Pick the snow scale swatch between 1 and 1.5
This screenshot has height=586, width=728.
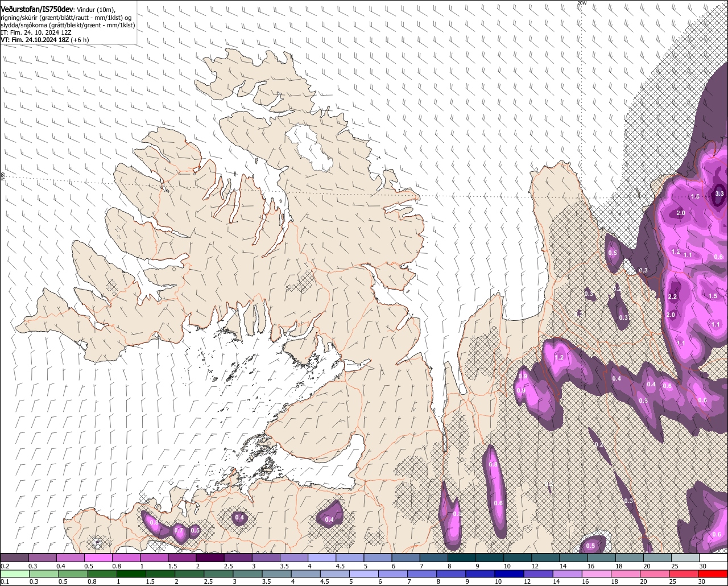point(154,558)
